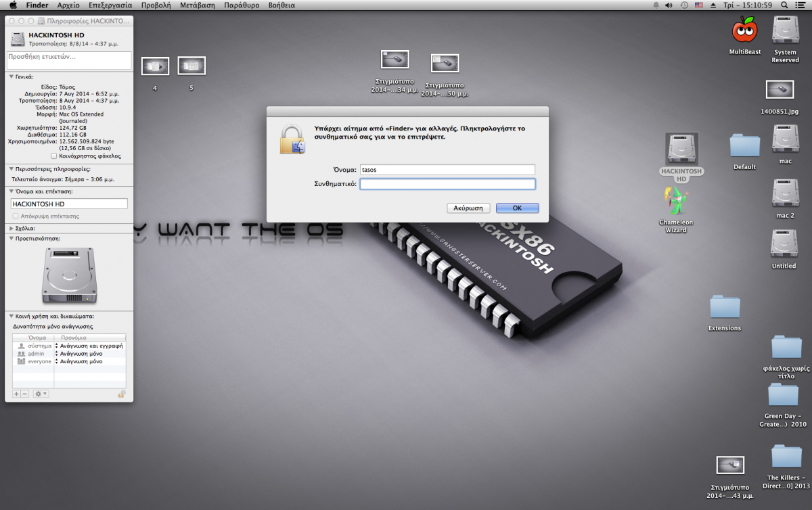Viewport: 812px width, 510px height.
Task: Open the Time Machine menu bar icon
Action: pyautogui.click(x=684, y=5)
